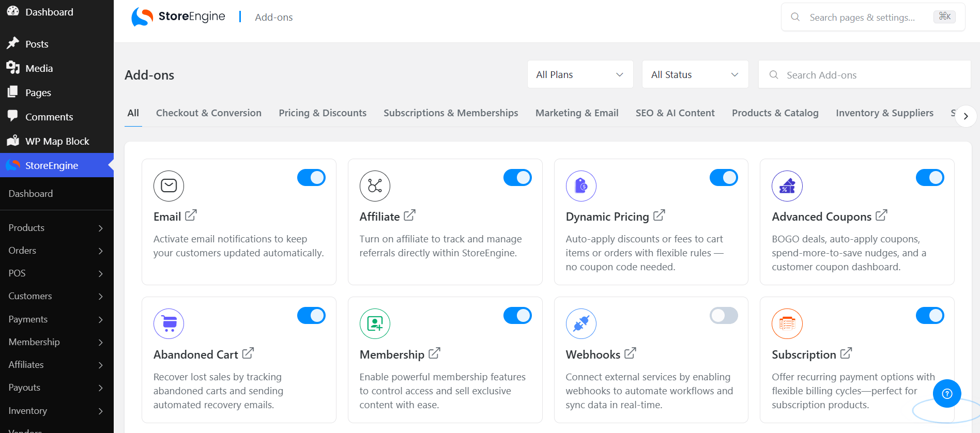The height and width of the screenshot is (433, 980).
Task: Disable the Advanced Coupons toggle
Action: (x=930, y=178)
